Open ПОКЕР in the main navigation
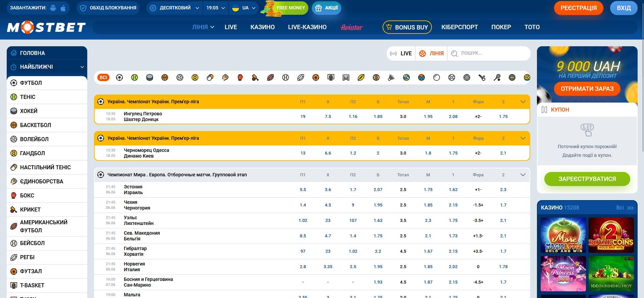Screen dimensions: 644x298 [501, 27]
